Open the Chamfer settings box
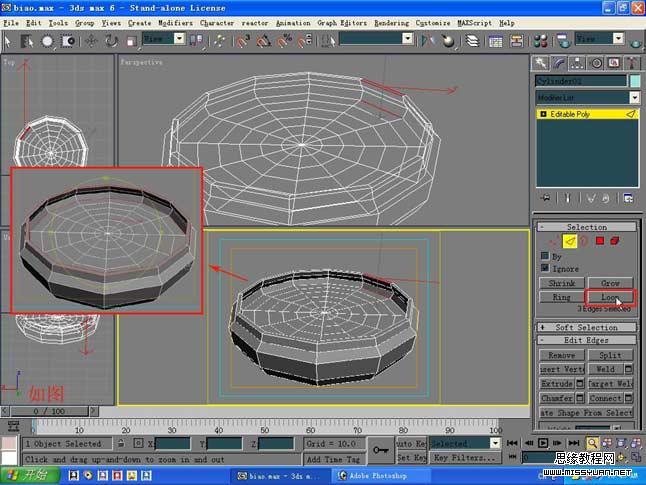The image size is (646, 485). tap(580, 398)
